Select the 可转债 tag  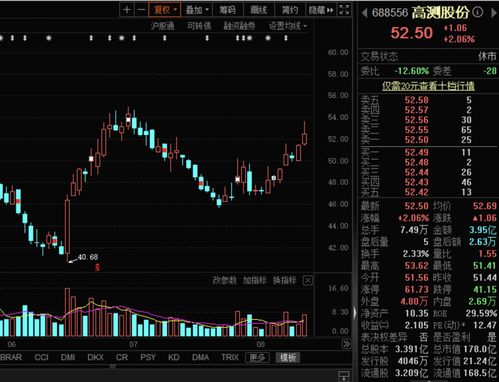pyautogui.click(x=199, y=26)
